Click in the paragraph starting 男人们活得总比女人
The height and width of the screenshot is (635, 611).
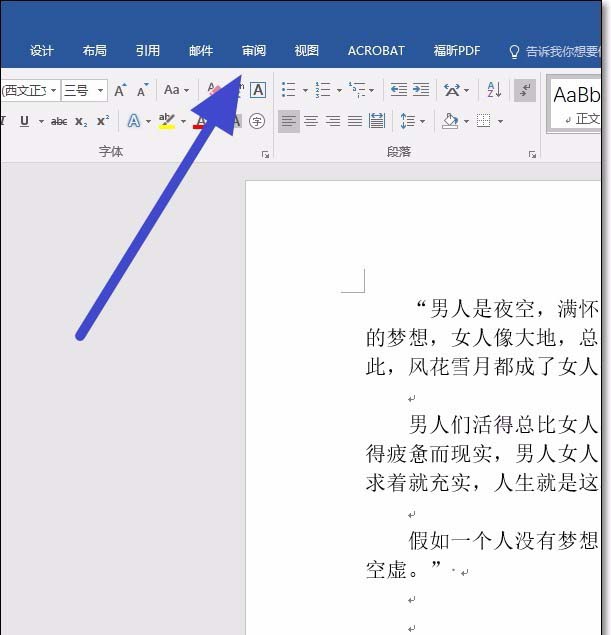tap(482, 454)
